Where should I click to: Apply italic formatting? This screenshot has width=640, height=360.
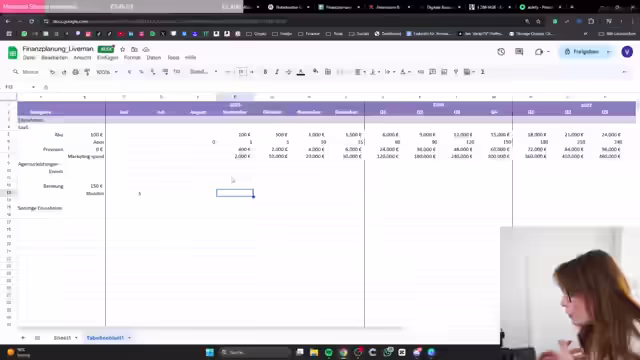coord(277,72)
